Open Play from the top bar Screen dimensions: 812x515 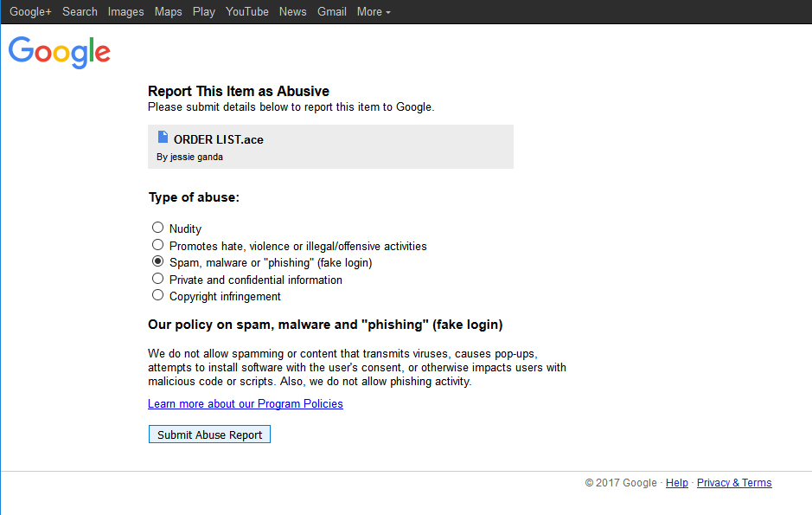click(x=204, y=12)
